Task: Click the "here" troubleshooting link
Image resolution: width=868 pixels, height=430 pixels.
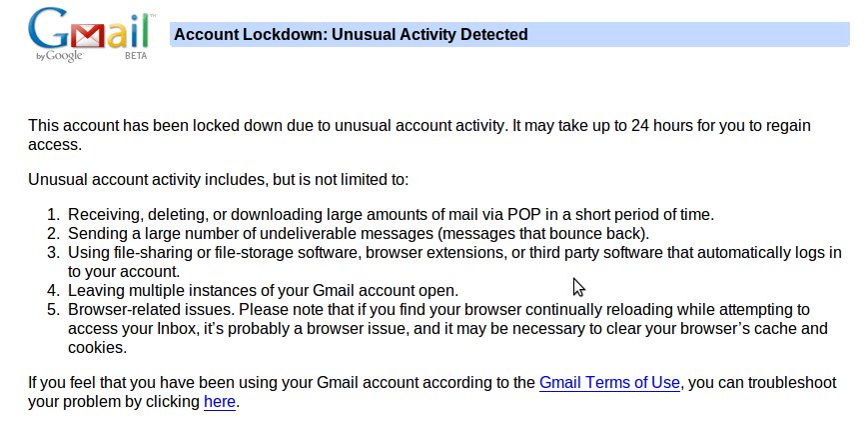Action: [220, 402]
